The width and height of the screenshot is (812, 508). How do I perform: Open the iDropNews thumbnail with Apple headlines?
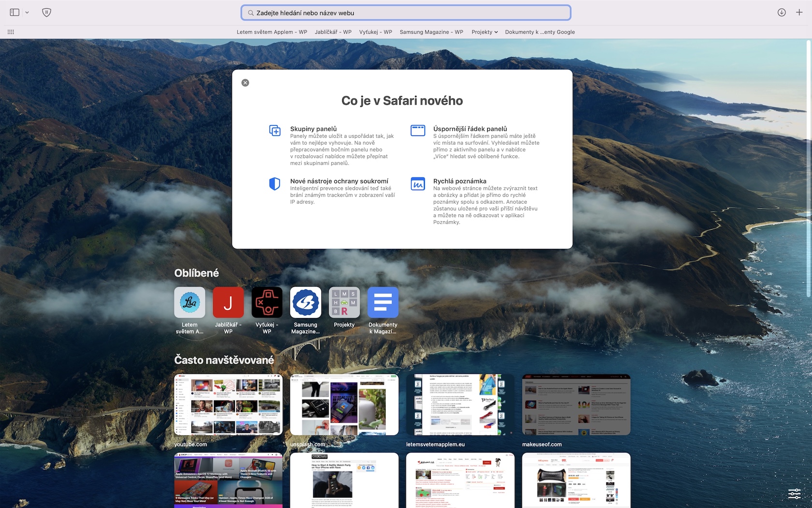pyautogui.click(x=228, y=480)
